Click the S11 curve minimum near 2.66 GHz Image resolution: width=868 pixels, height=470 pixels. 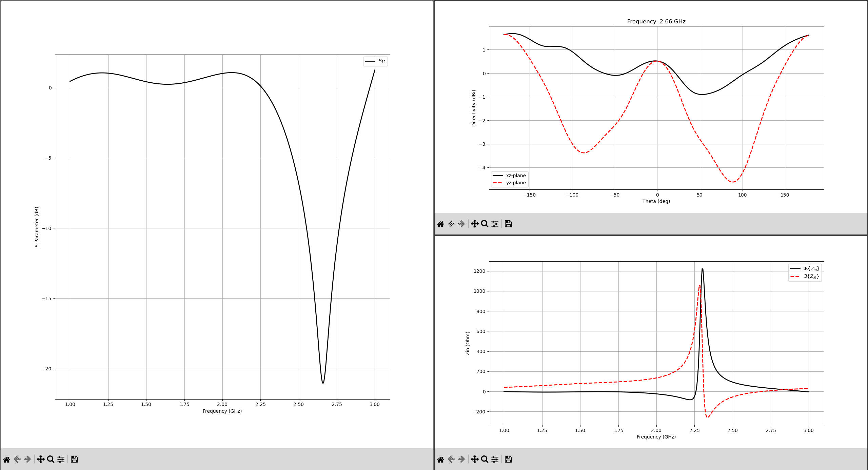(x=323, y=383)
